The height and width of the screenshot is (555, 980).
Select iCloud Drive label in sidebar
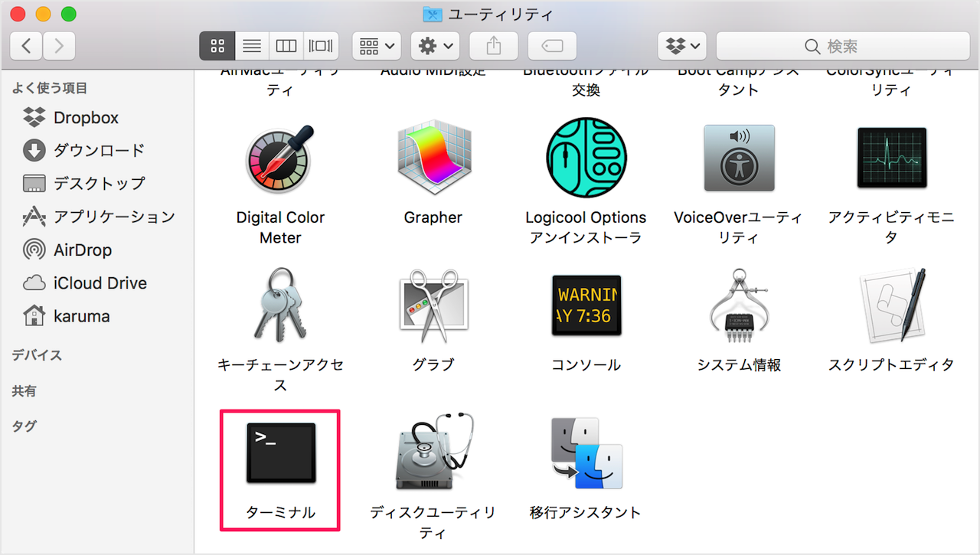pos(100,283)
